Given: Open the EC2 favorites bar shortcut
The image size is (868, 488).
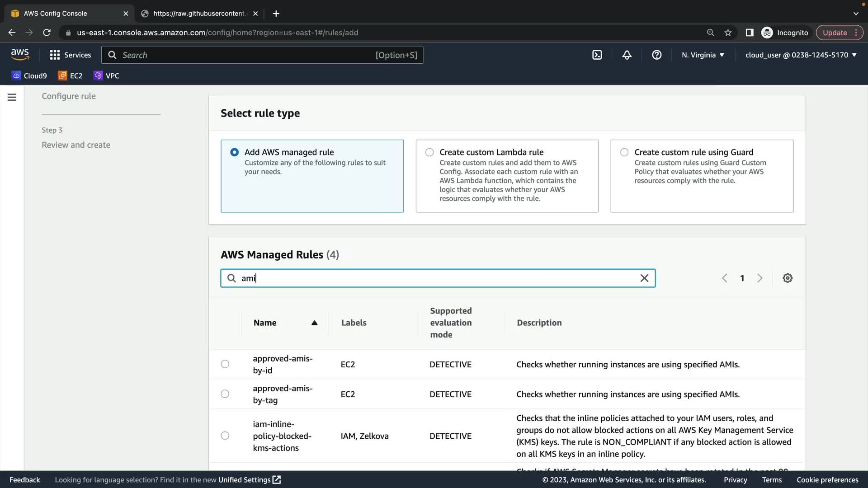Looking at the screenshot, I should [x=71, y=75].
